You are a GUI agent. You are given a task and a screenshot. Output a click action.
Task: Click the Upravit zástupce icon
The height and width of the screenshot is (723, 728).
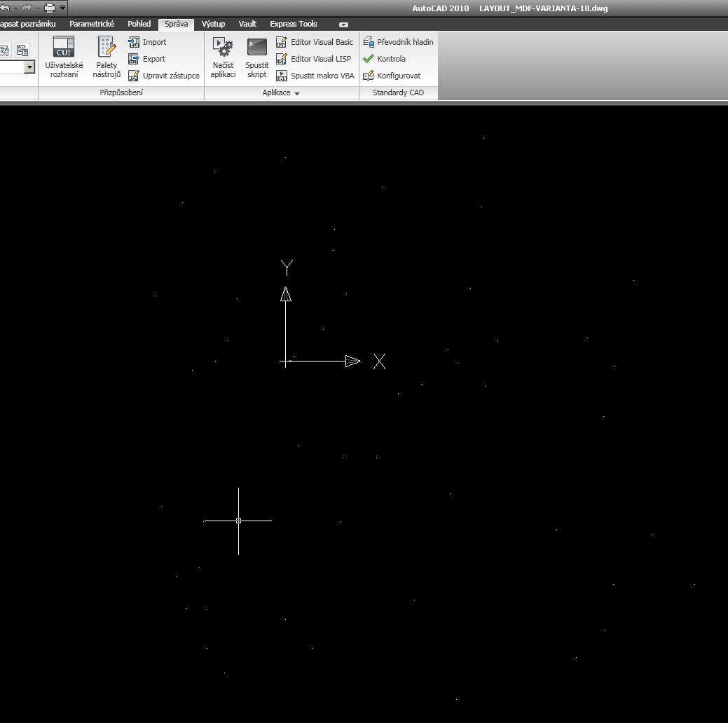click(134, 76)
